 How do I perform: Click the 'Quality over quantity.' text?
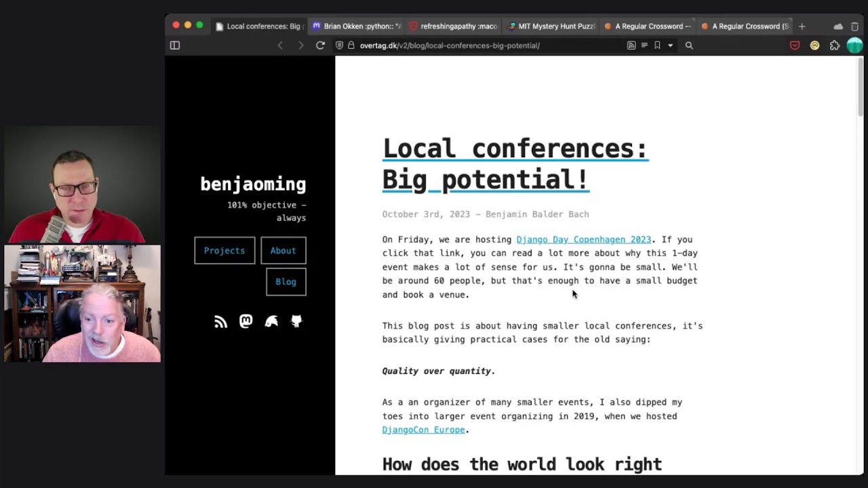[x=439, y=371]
